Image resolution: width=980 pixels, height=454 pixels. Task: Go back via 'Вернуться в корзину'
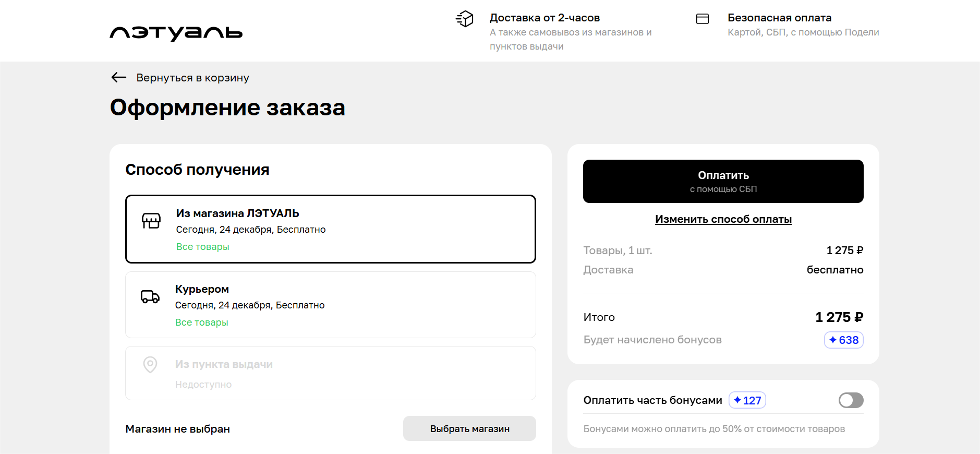(192, 78)
